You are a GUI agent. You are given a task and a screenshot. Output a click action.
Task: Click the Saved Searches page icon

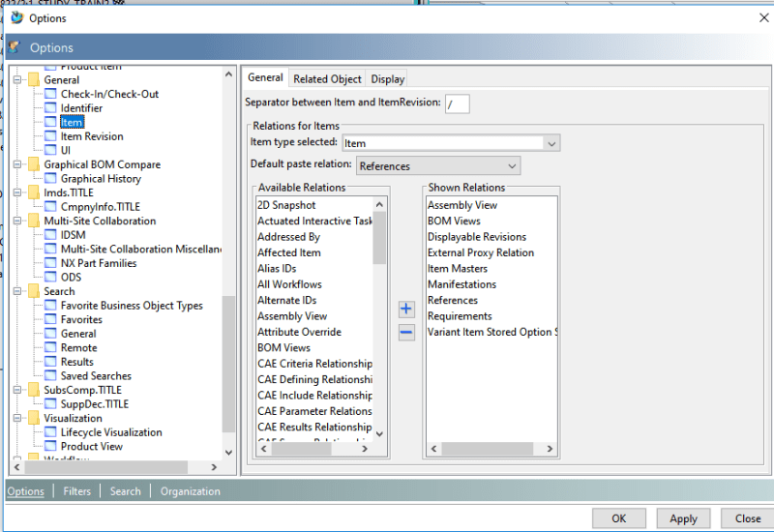click(50, 375)
